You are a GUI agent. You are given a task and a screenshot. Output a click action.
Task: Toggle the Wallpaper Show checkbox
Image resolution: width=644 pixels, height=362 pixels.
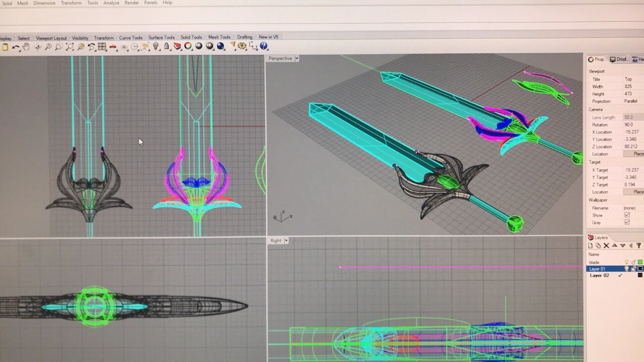[627, 215]
